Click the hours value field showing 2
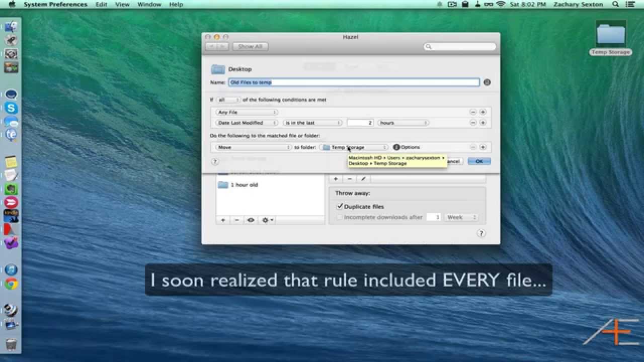Image resolution: width=644 pixels, height=362 pixels. (360, 123)
